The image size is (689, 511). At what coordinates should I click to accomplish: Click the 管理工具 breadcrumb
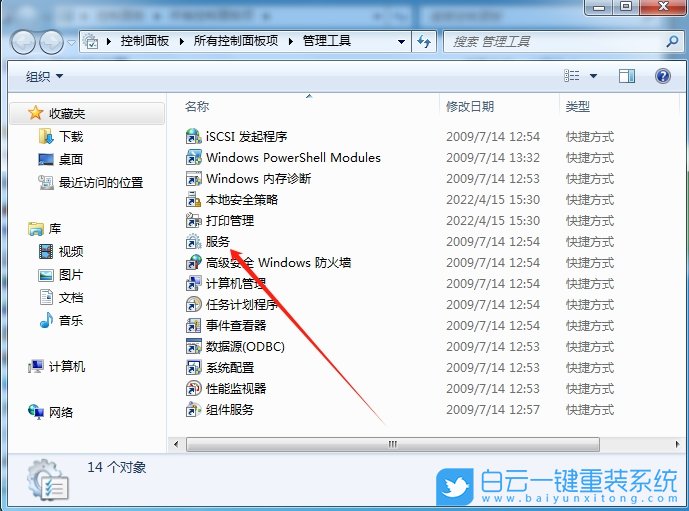pyautogui.click(x=326, y=41)
